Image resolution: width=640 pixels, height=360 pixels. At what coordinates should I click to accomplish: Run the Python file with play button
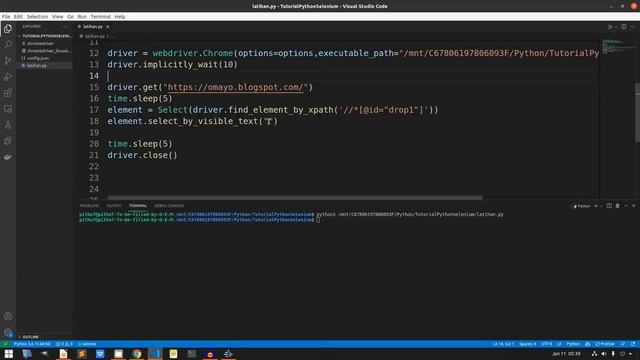pyautogui.click(x=610, y=27)
